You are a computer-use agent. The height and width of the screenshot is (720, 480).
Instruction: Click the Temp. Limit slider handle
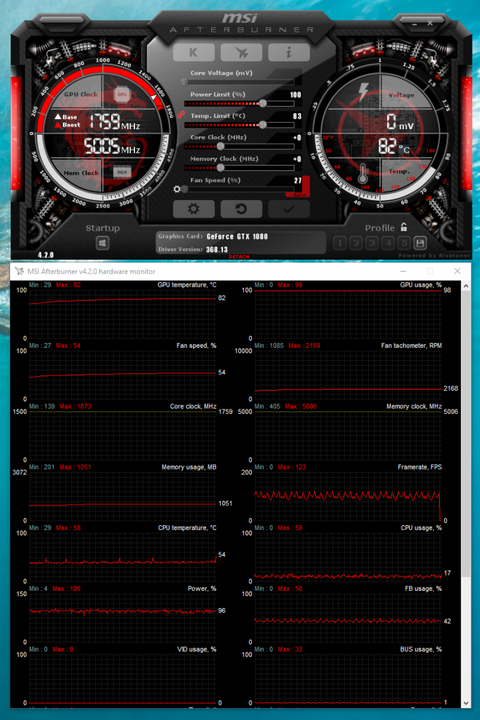click(x=263, y=124)
